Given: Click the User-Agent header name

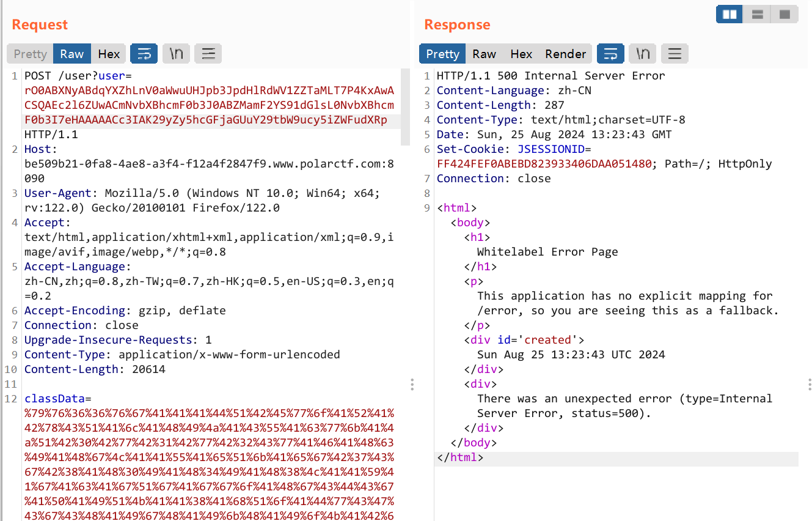Looking at the screenshot, I should click(x=59, y=193).
